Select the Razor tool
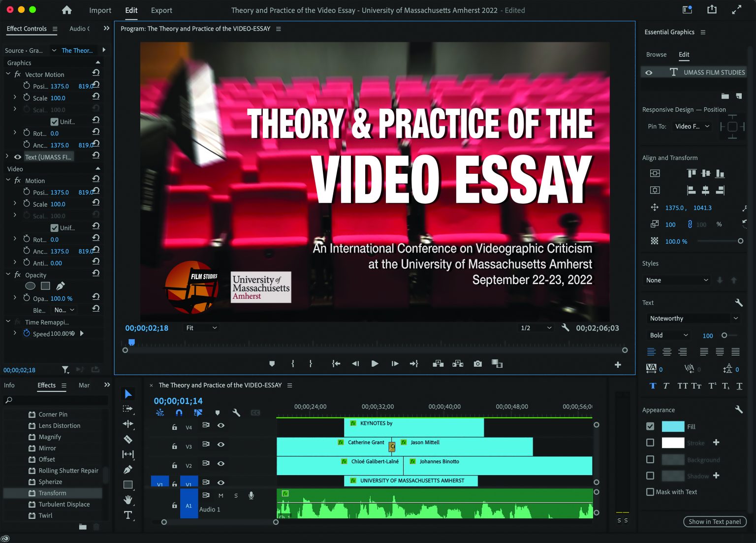The height and width of the screenshot is (543, 756). (x=128, y=439)
